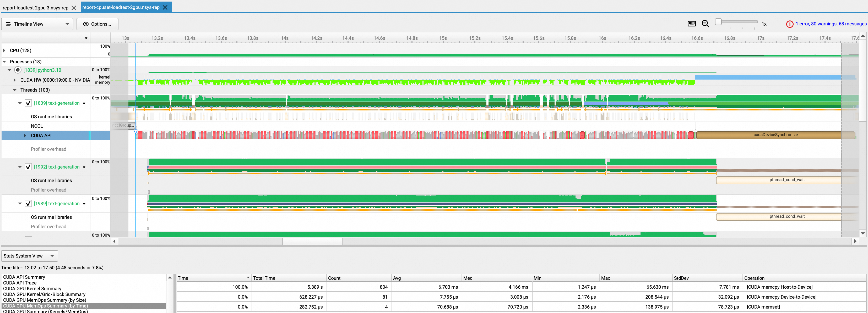Switch to report-loadtest-2gpu-3.nsys-rep tab
Image resolution: width=868 pixels, height=313 pixels.
point(35,8)
